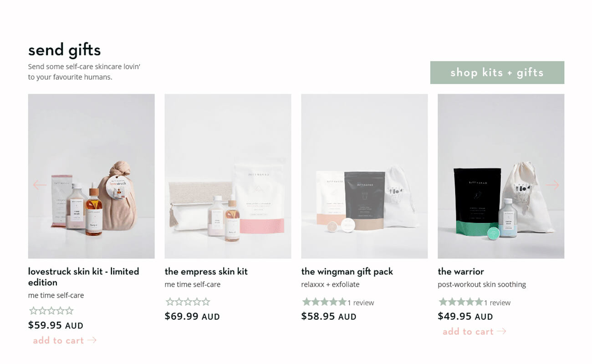View the warrior product photo
The width and height of the screenshot is (592, 364).
501,176
